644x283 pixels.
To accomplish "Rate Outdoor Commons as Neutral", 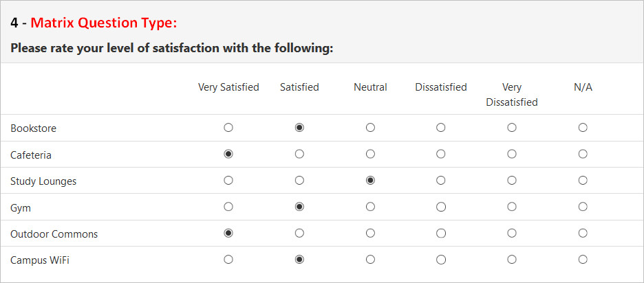I will point(370,233).
